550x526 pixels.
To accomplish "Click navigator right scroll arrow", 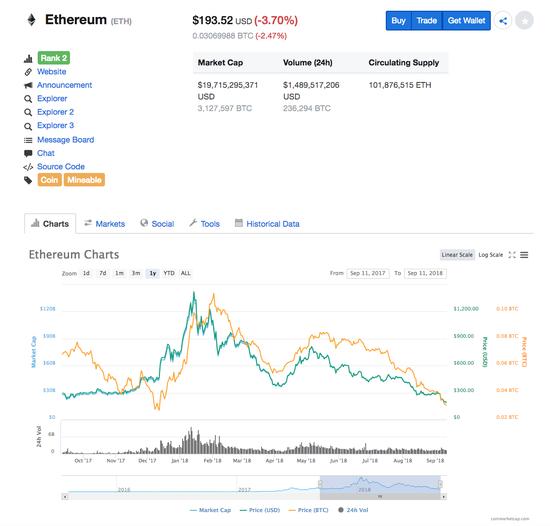I will point(444,497).
